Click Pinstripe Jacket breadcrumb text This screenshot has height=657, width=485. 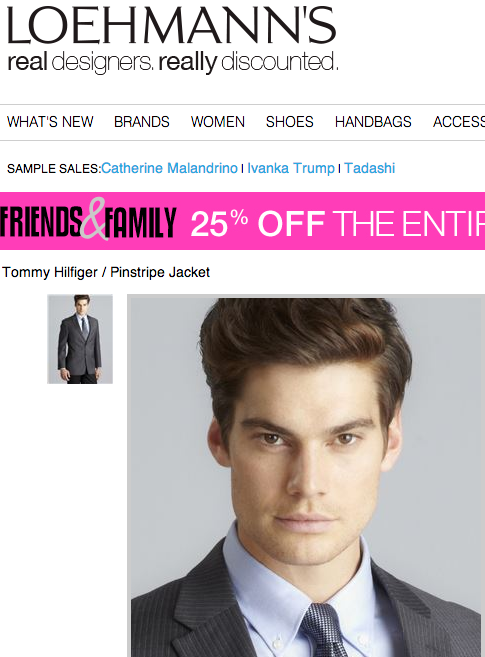pyautogui.click(x=160, y=272)
